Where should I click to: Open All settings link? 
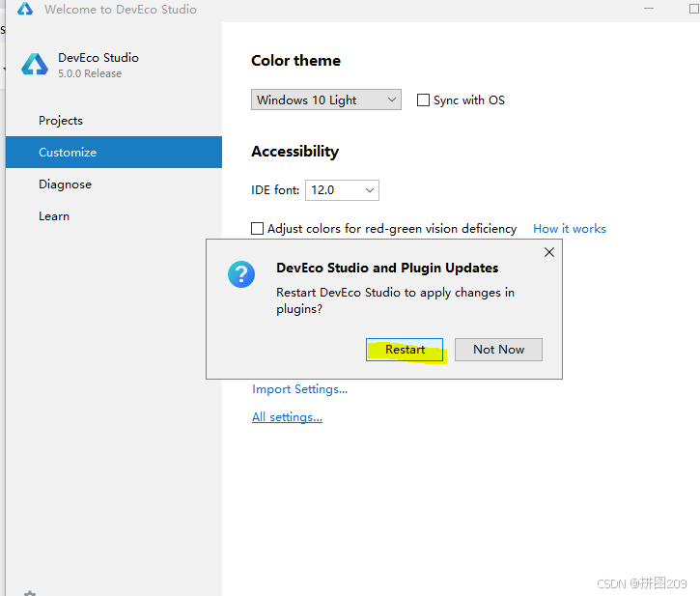(x=287, y=417)
